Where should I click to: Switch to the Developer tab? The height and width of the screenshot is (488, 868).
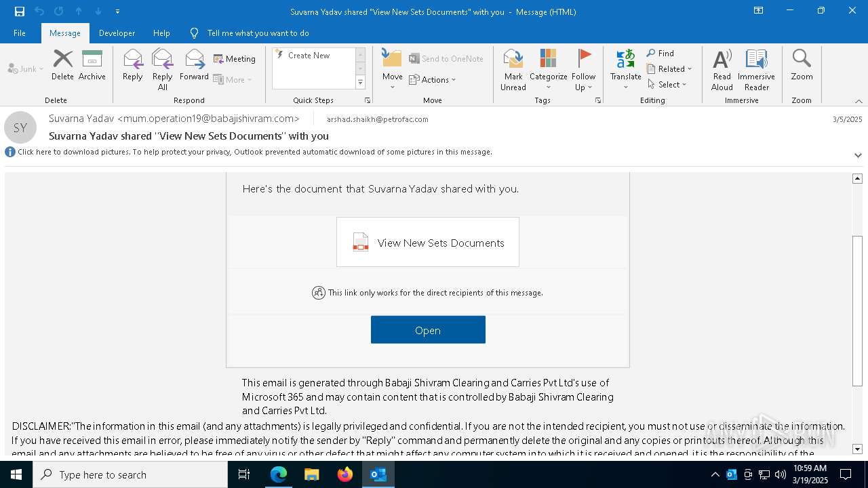coord(117,33)
